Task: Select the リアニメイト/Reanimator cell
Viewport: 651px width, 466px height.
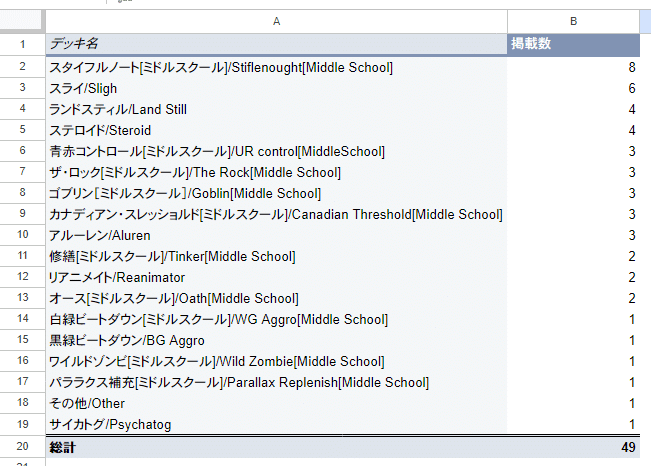Action: pos(277,277)
